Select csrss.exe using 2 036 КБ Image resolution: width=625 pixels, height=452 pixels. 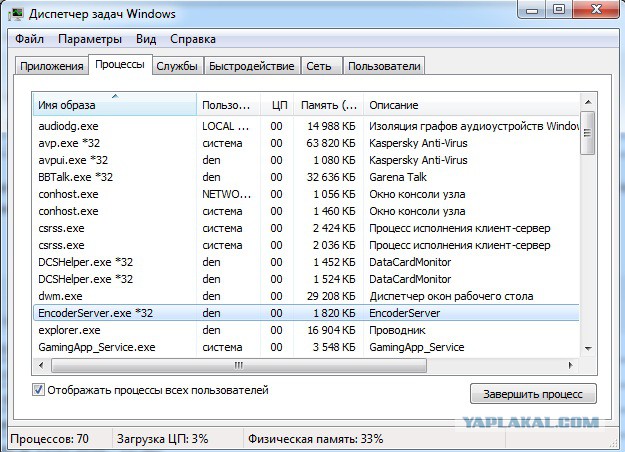pos(306,245)
